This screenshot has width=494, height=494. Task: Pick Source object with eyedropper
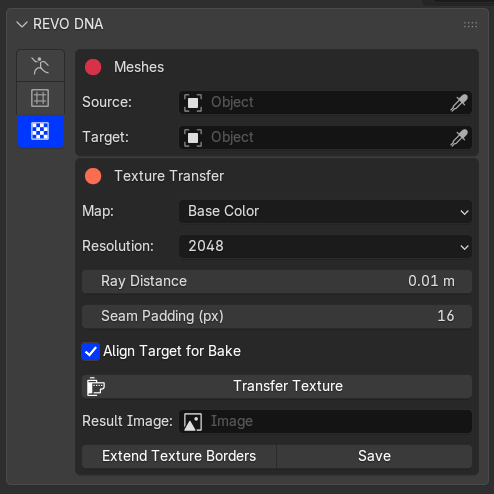point(459,102)
